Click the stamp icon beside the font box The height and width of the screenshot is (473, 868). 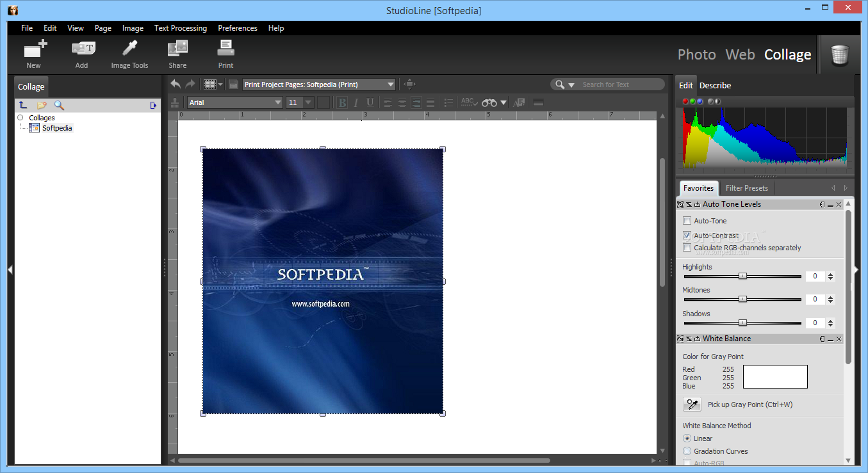(x=174, y=102)
